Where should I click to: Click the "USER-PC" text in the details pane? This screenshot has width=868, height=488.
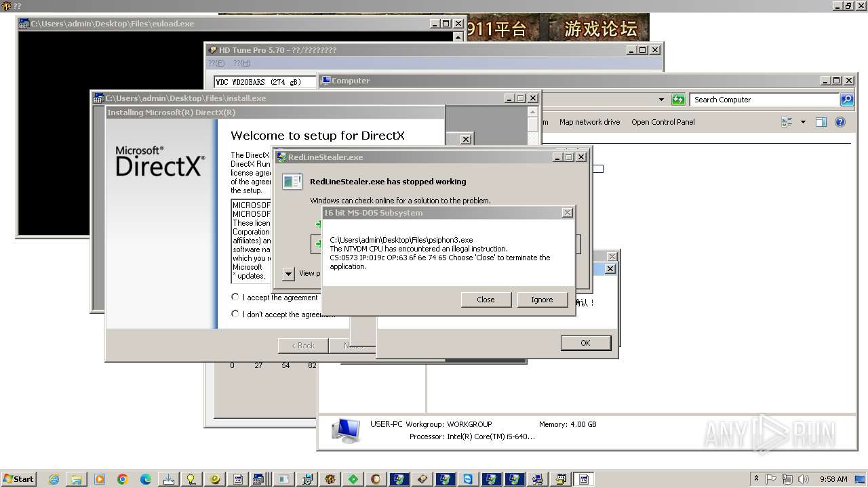point(387,424)
